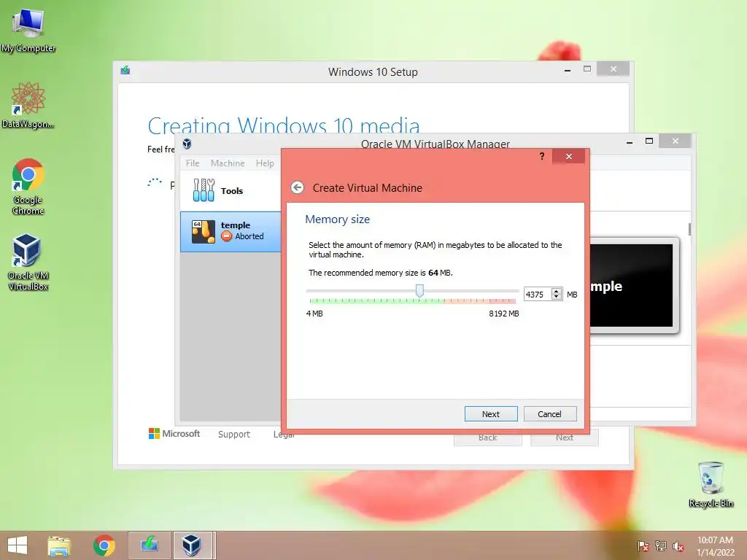747x560 pixels.
Task: Click the muted volume tray icon
Action: pyautogui.click(x=678, y=546)
